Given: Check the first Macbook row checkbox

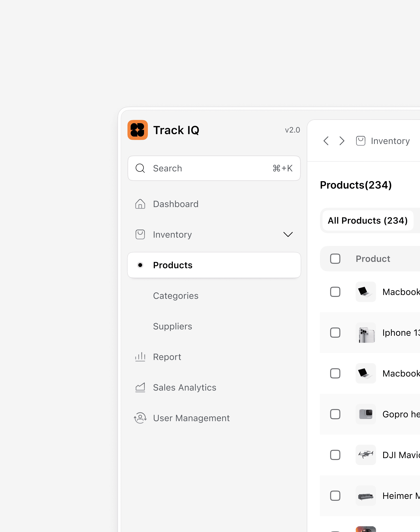Looking at the screenshot, I should click(x=335, y=292).
